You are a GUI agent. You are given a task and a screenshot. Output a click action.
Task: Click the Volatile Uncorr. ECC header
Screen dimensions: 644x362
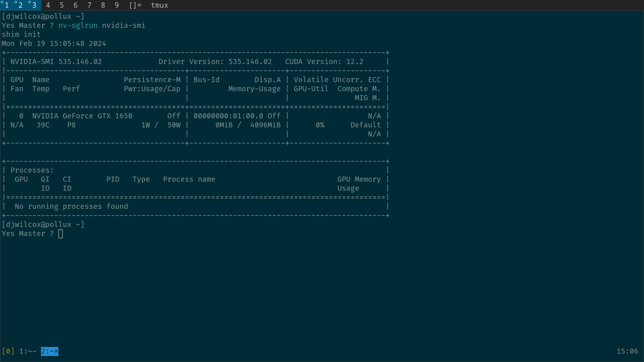(x=337, y=80)
